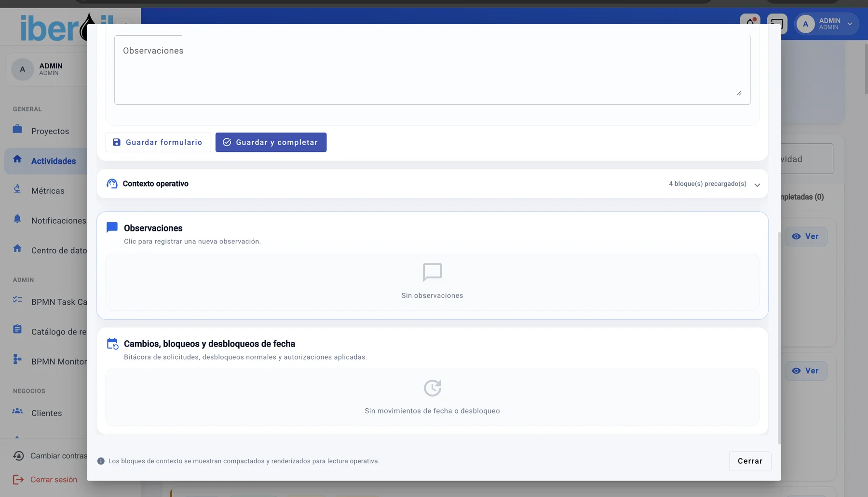Open Notificaciones in sidebar
The image size is (868, 497).
46,221
